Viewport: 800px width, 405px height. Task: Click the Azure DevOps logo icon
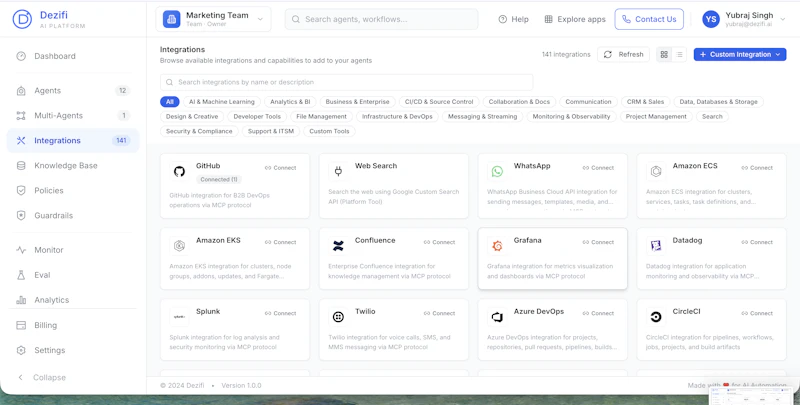(497, 317)
